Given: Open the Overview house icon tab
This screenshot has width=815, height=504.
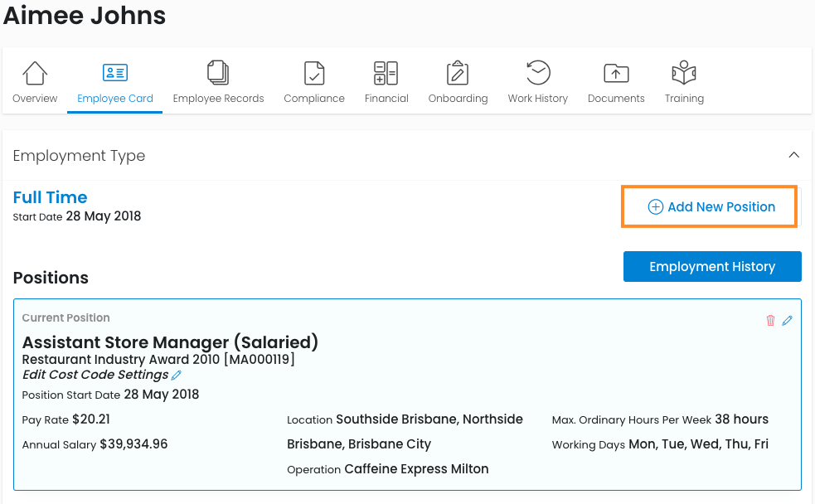Looking at the screenshot, I should (x=35, y=74).
